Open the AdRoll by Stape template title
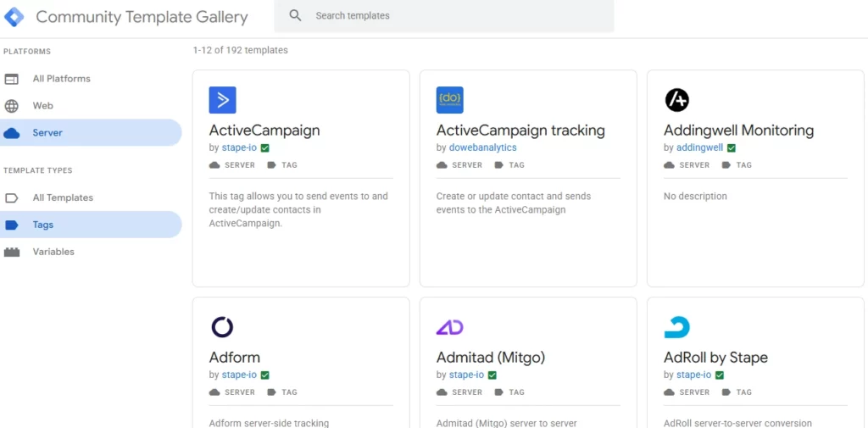This screenshot has width=868, height=428. pos(715,358)
